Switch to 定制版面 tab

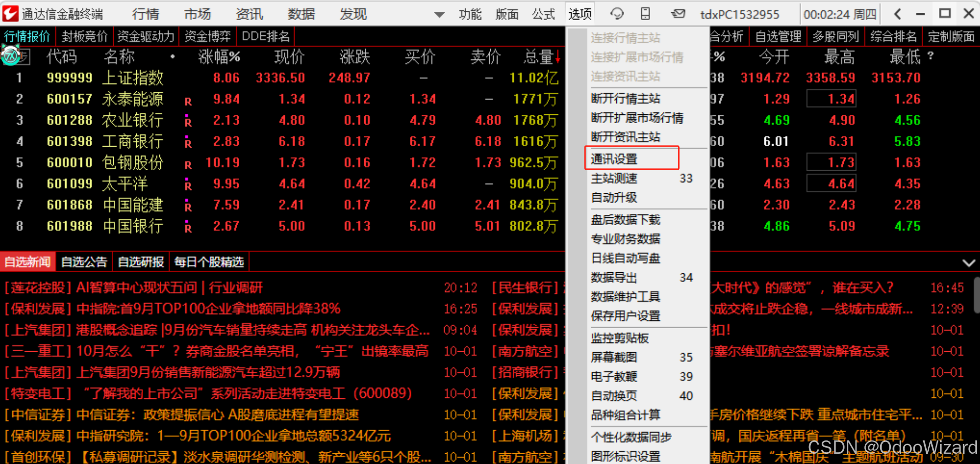coord(951,36)
